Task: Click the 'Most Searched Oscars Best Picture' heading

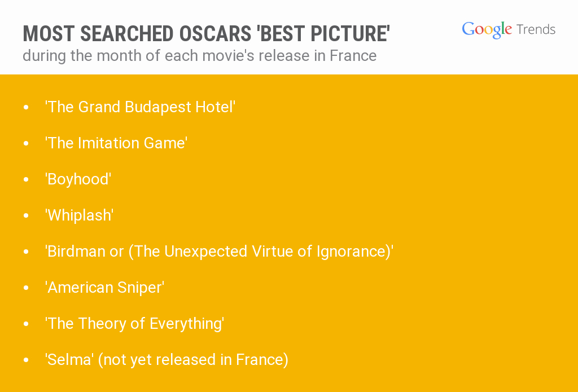Action: (206, 34)
